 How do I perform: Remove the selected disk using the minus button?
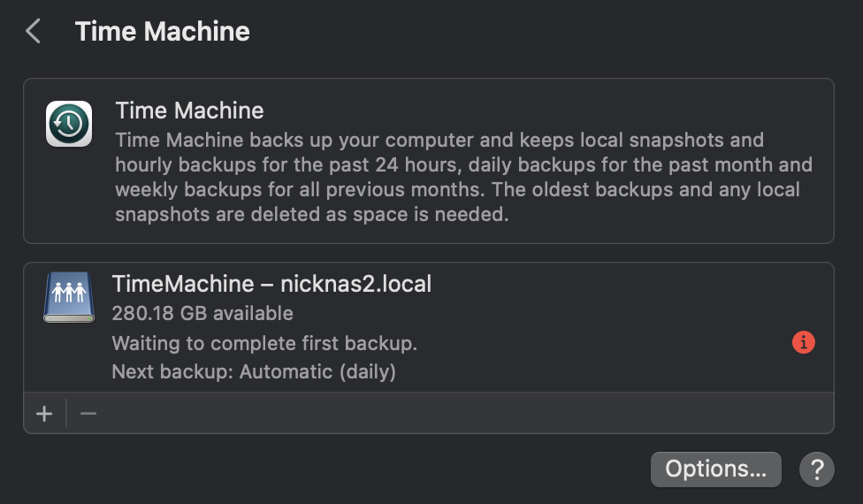[x=88, y=413]
